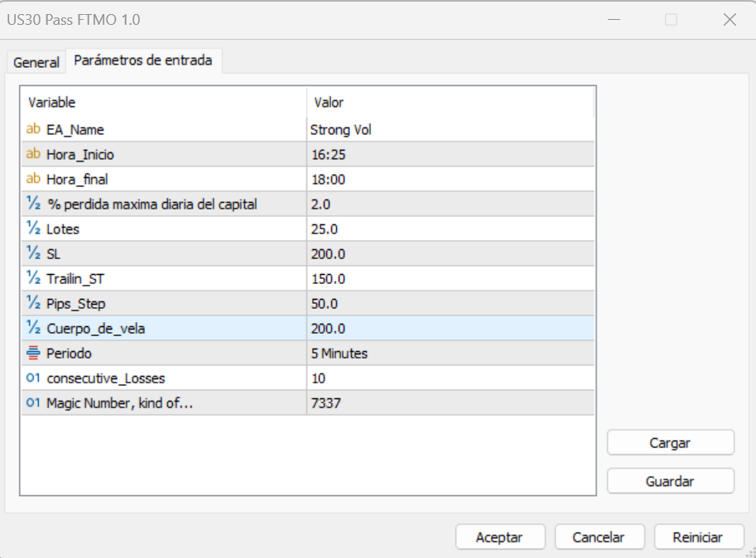Select the Parámetros de entrada tab
The image size is (756, 558).
pyautogui.click(x=142, y=60)
